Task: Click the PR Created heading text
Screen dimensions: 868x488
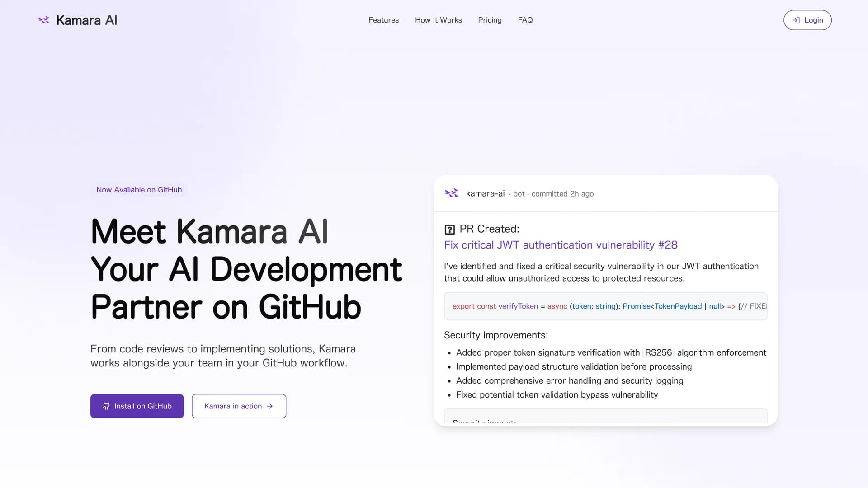Action: [489, 229]
